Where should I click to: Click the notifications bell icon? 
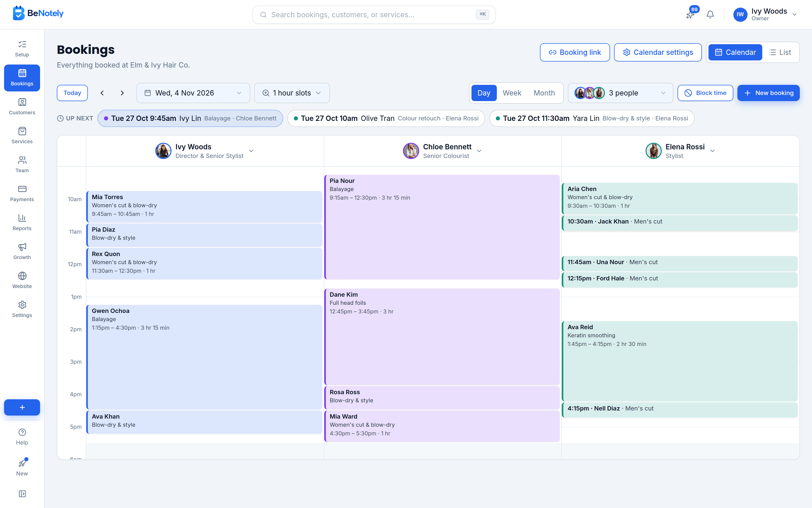click(x=710, y=14)
